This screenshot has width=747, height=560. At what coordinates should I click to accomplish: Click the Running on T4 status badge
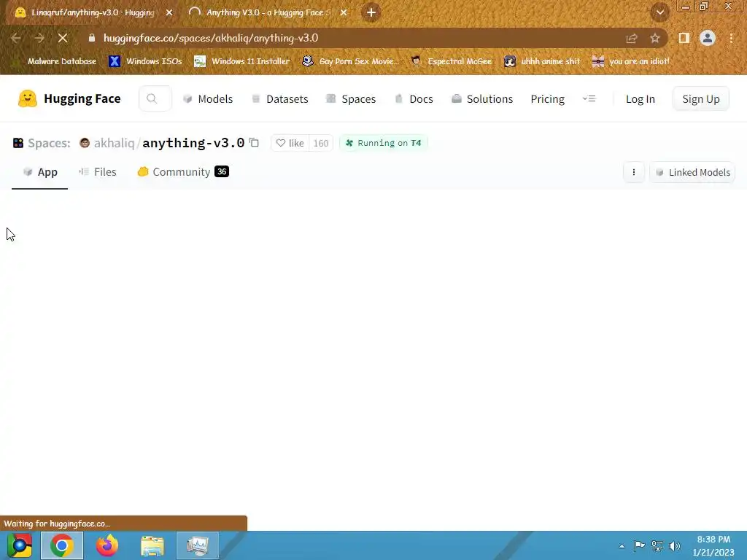click(384, 143)
